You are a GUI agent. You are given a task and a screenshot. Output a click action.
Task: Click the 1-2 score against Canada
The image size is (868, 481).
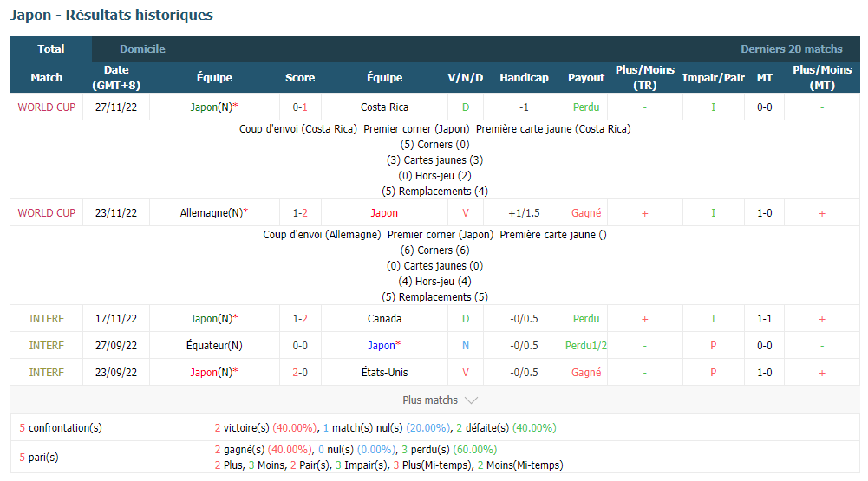click(300, 318)
